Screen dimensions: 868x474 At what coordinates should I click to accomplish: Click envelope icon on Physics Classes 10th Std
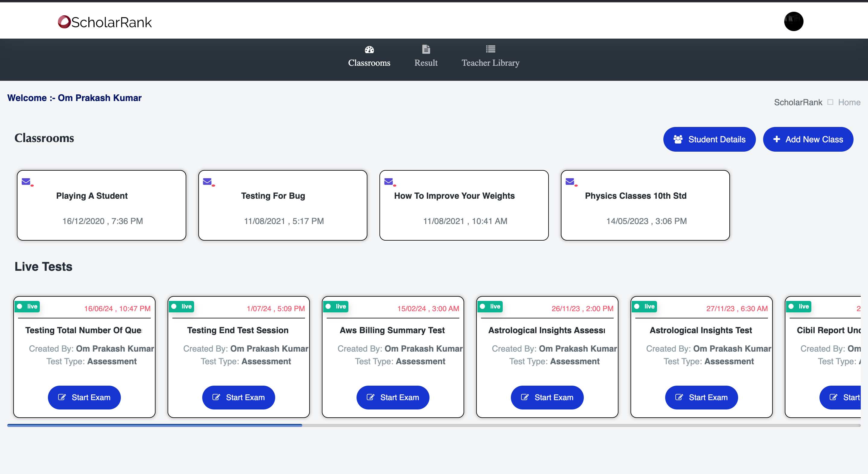coord(570,182)
